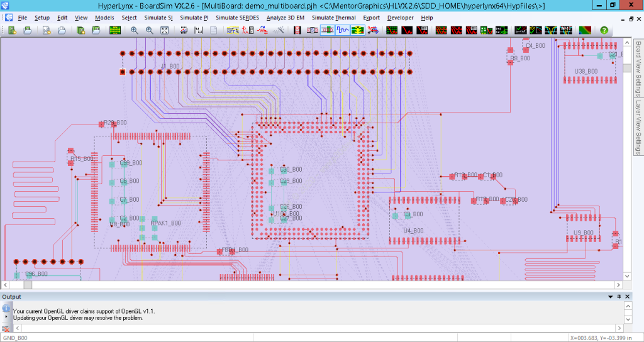
Task: Click the red arrows export icon
Action: pos(373,30)
